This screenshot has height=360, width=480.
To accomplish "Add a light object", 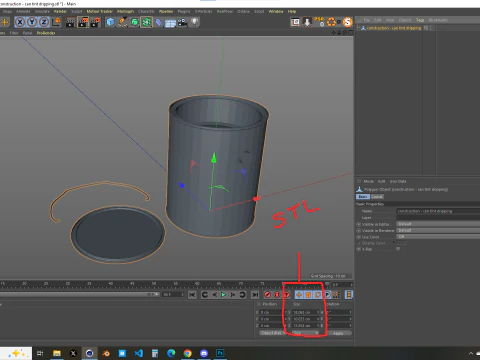I will 194,22.
